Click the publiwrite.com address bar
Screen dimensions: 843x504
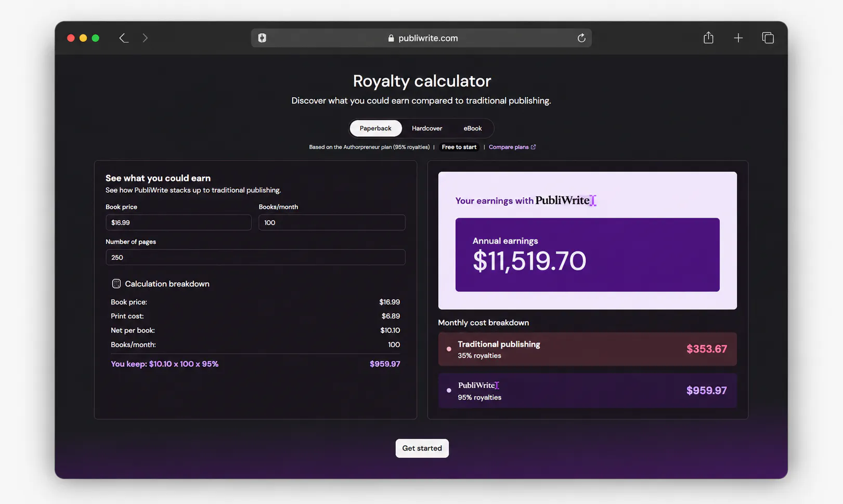pos(421,38)
